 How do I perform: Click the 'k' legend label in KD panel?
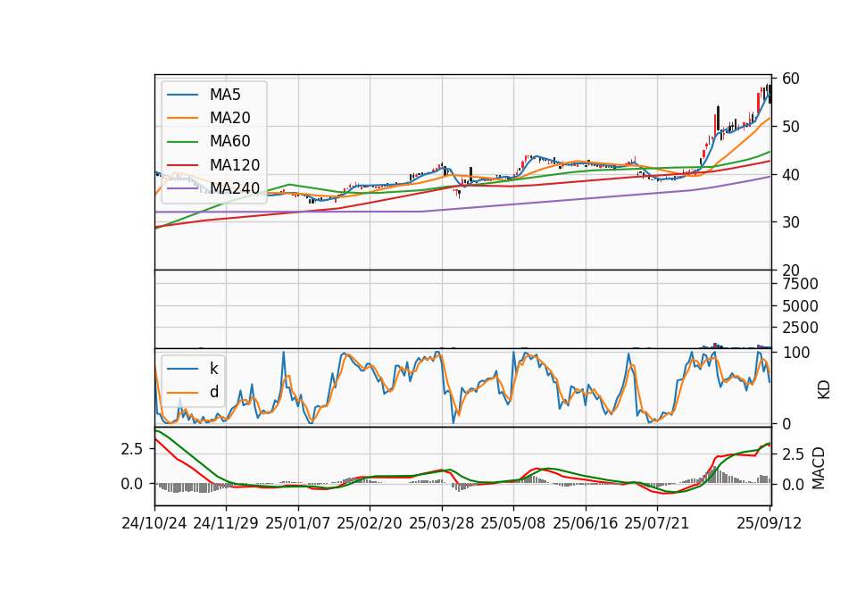pyautogui.click(x=213, y=369)
